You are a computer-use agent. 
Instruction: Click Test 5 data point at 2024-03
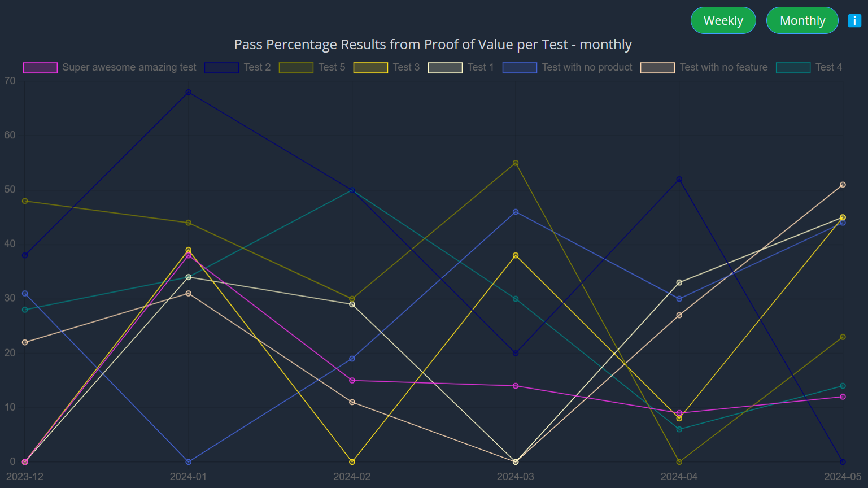tap(516, 164)
